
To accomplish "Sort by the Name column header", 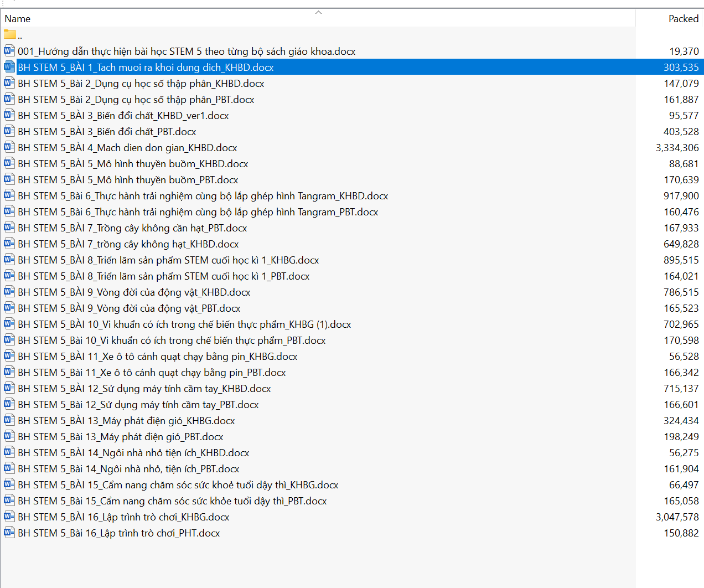I will tap(18, 19).
